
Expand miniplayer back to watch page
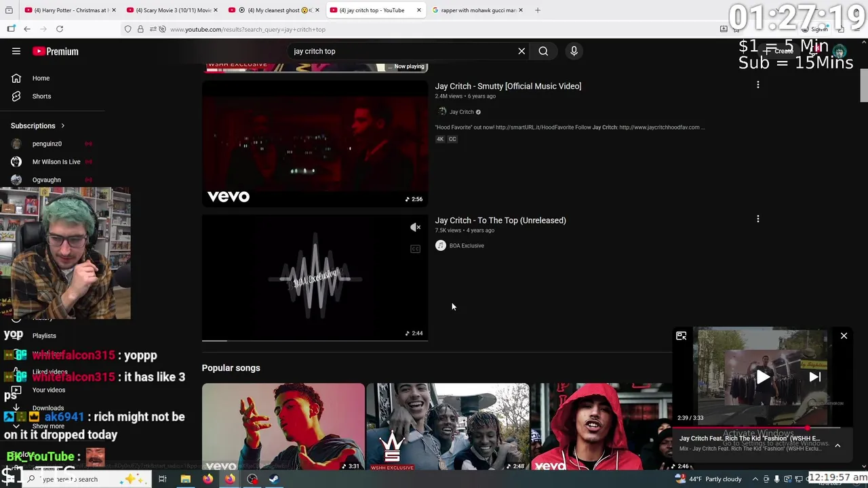(682, 335)
